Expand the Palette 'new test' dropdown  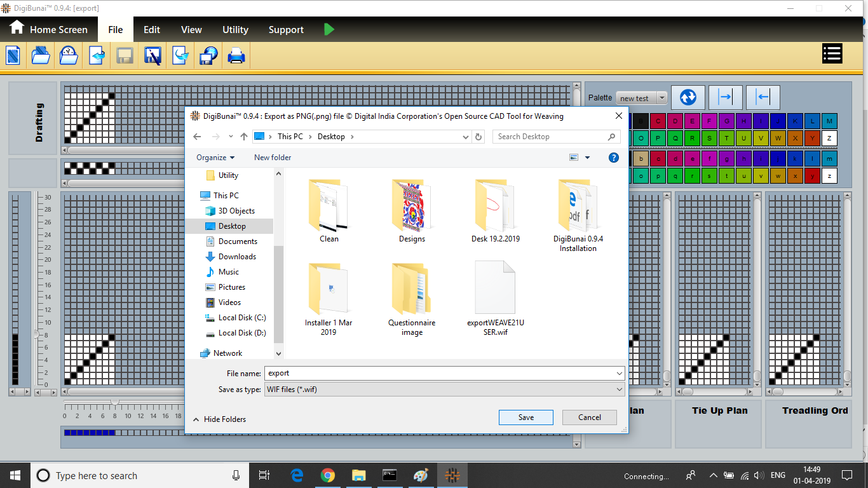point(662,98)
